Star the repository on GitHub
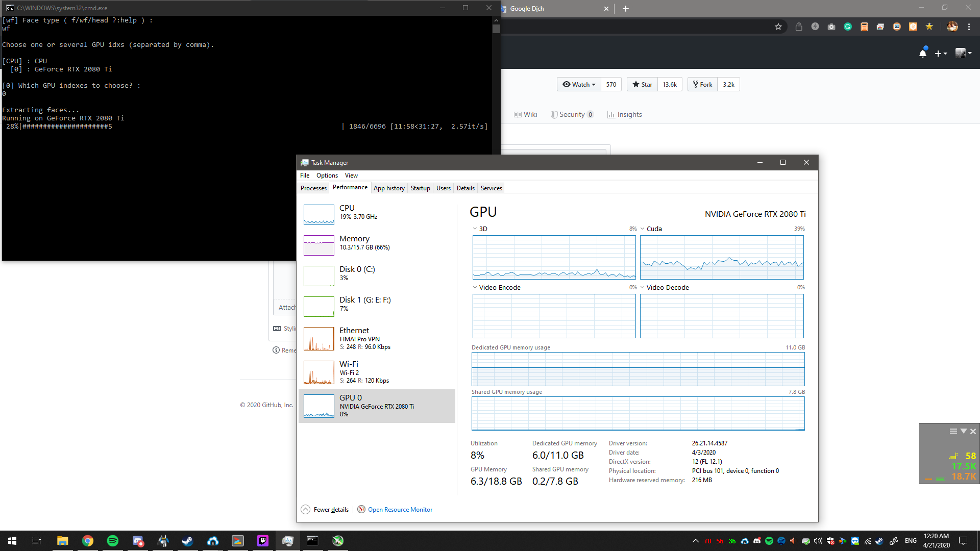The width and height of the screenshot is (980, 551). [642, 84]
